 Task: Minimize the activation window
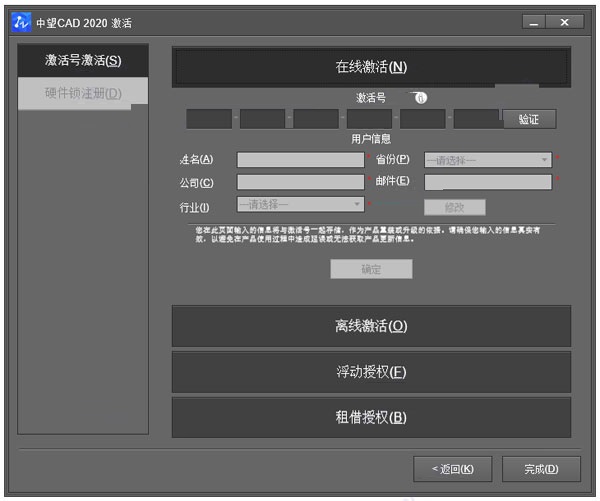click(x=534, y=22)
